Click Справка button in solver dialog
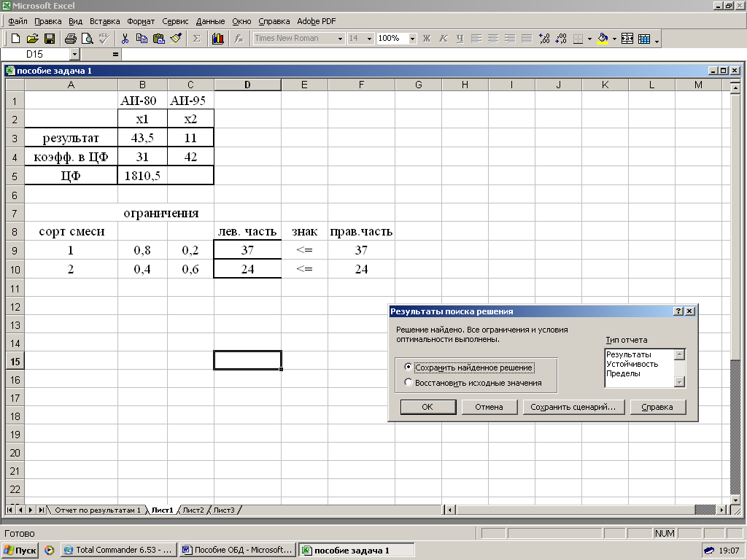Image resolution: width=747 pixels, height=560 pixels. click(x=657, y=407)
